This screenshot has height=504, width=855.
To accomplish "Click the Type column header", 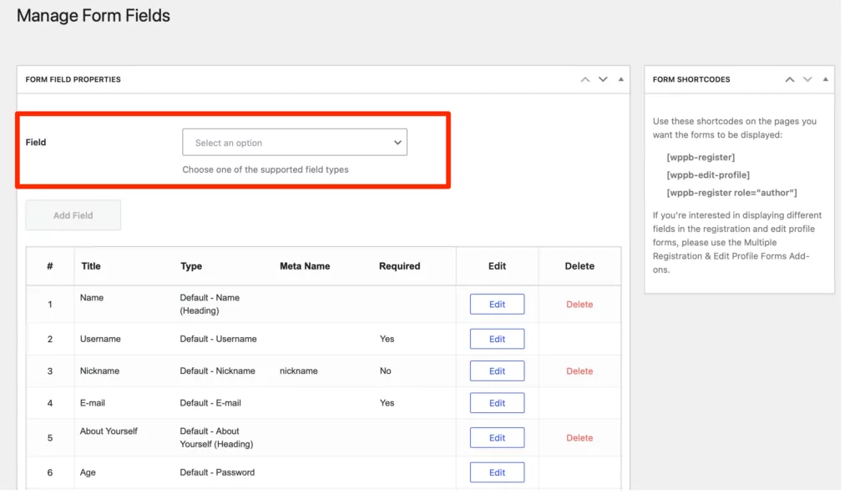I will [191, 266].
